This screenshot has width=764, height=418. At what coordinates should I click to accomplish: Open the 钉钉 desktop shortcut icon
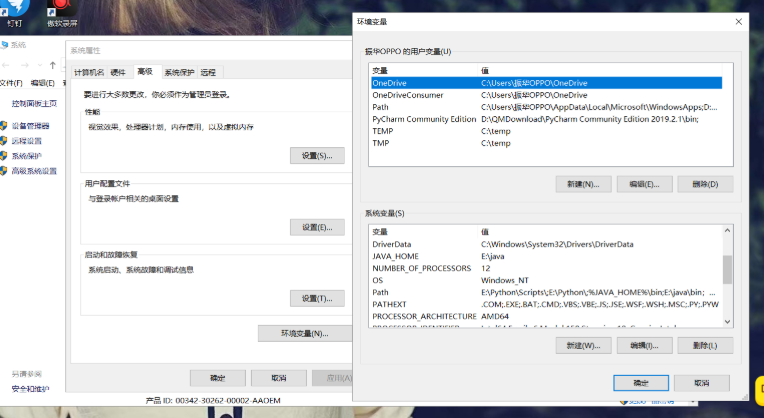15,10
